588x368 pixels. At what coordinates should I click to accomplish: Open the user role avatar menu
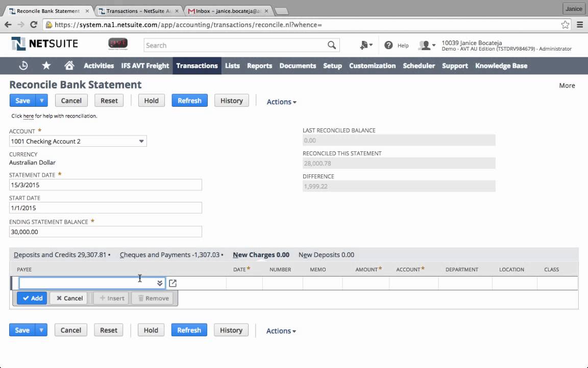coord(427,45)
